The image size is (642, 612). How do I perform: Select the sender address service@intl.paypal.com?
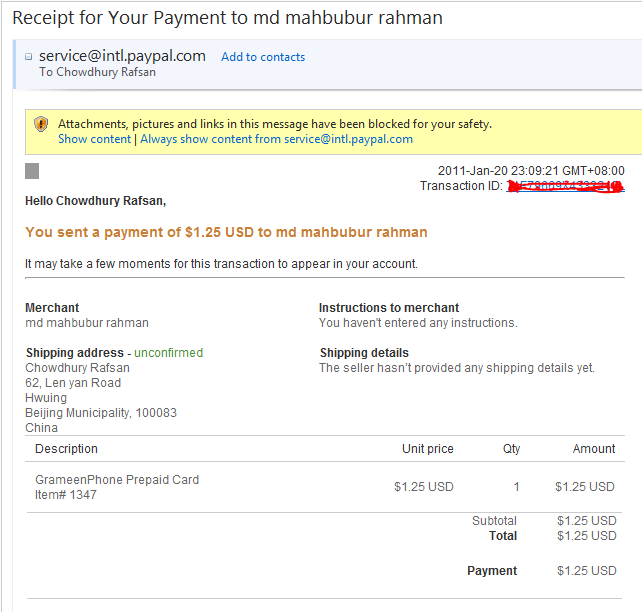click(122, 56)
